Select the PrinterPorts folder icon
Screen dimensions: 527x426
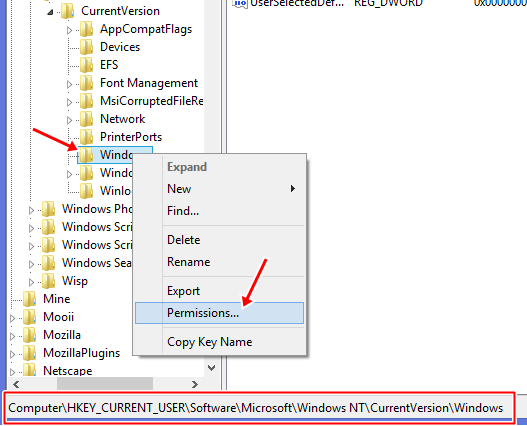click(x=86, y=137)
